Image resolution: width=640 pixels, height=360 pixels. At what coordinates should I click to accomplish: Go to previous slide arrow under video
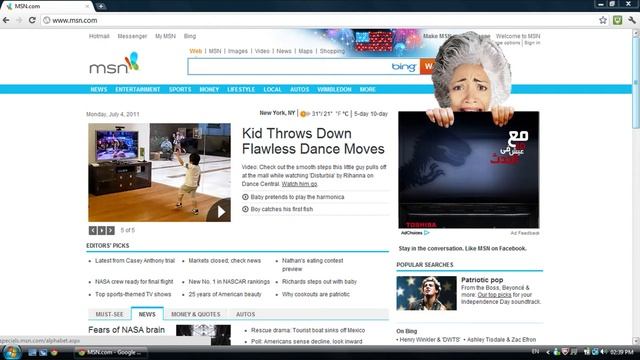[93, 230]
